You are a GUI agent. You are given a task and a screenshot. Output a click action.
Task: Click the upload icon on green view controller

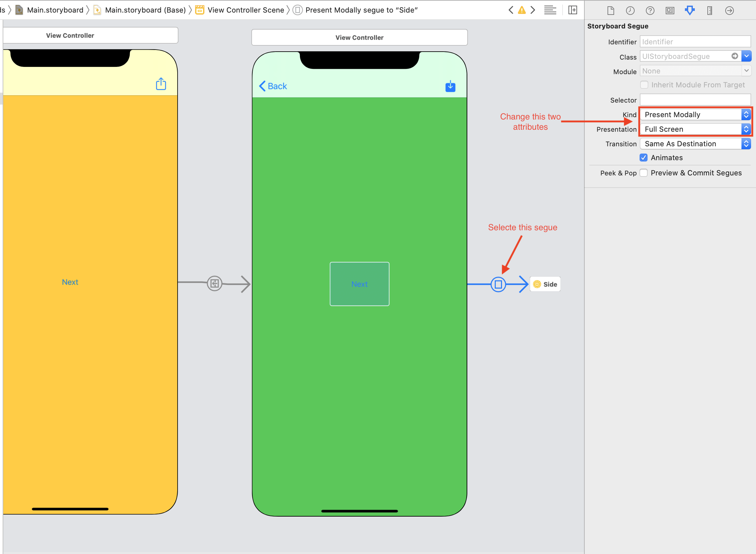pyautogui.click(x=450, y=86)
